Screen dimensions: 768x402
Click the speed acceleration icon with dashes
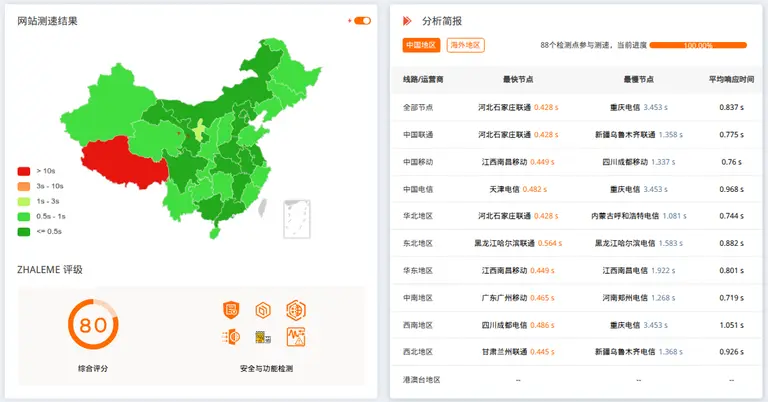pos(231,337)
